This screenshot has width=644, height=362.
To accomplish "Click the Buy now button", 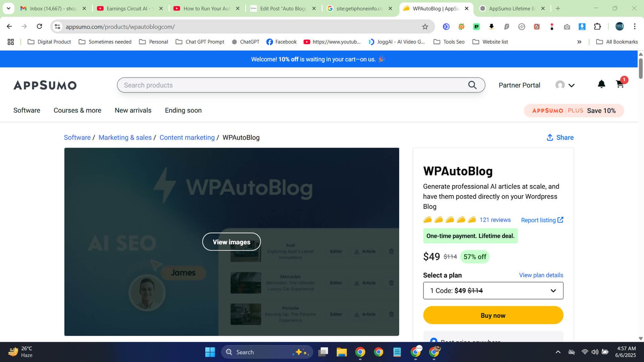I will click(x=493, y=315).
